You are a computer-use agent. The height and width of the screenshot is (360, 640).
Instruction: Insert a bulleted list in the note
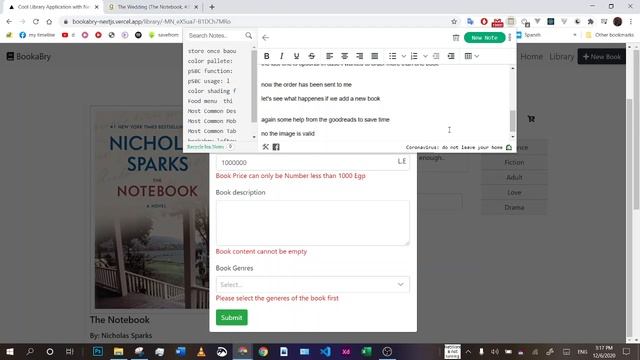pyautogui.click(x=392, y=56)
